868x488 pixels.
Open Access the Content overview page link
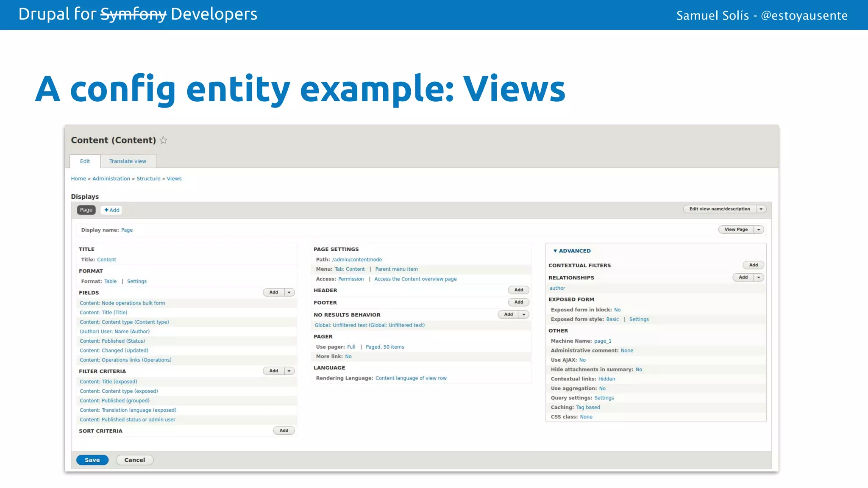415,279
